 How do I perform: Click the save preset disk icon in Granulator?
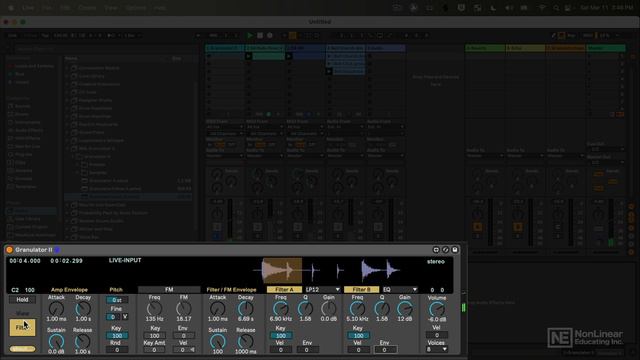point(455,250)
